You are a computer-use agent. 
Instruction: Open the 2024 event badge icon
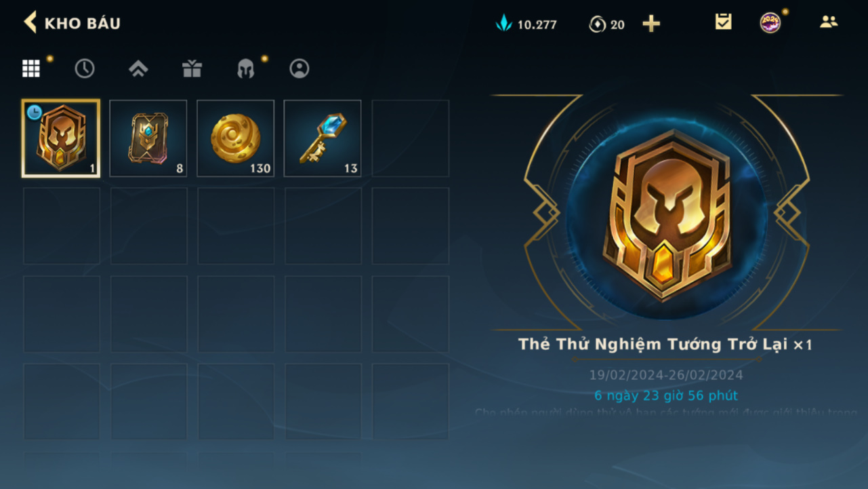[770, 22]
